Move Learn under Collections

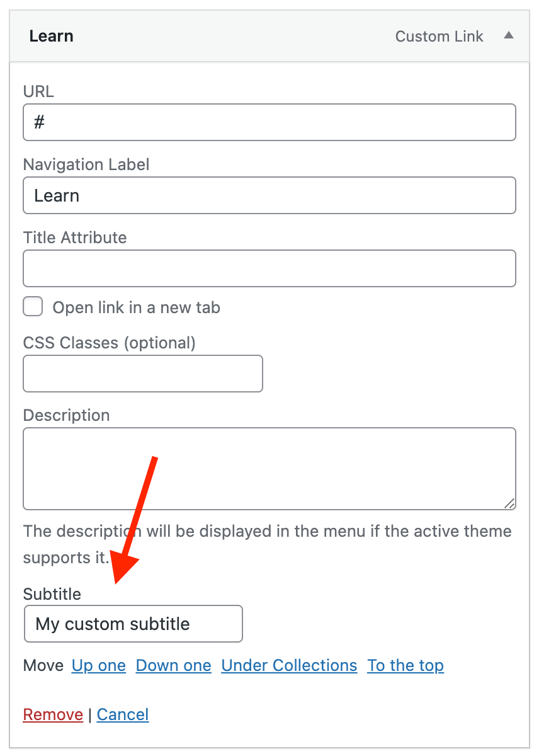(x=289, y=665)
